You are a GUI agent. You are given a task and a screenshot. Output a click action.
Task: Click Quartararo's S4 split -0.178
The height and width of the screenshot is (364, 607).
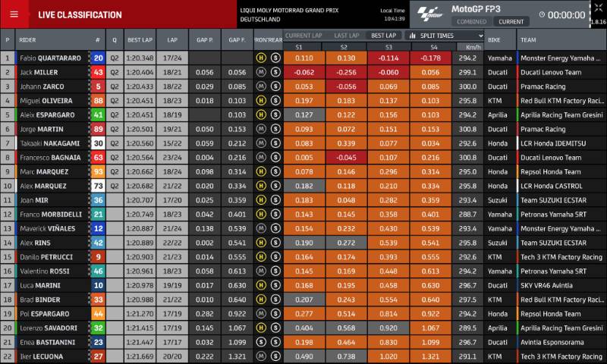point(430,58)
